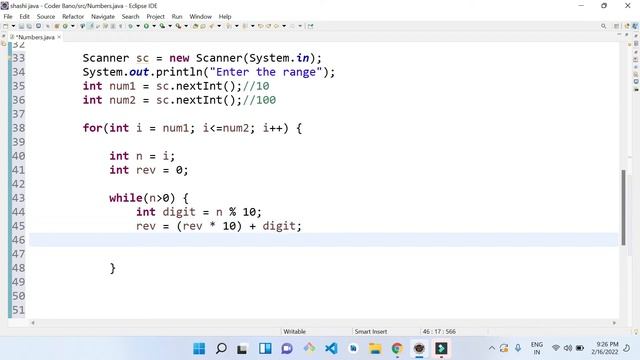Click the Save All toolbar icon
Viewport: 640px width, 360px height.
(x=29, y=26)
